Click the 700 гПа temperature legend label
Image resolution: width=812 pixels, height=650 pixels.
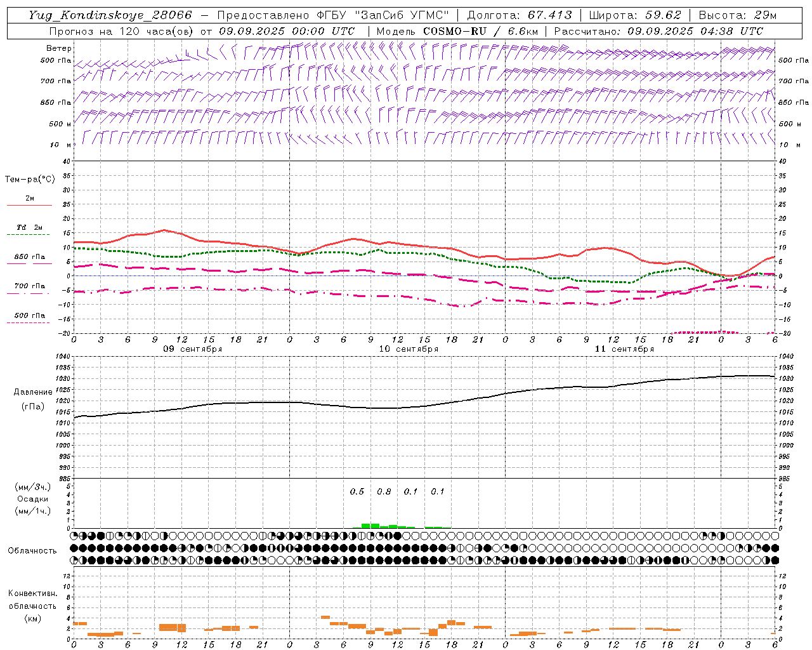click(x=30, y=286)
